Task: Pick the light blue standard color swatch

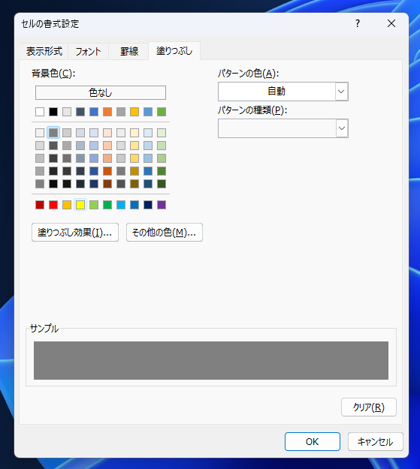Action: [121, 205]
